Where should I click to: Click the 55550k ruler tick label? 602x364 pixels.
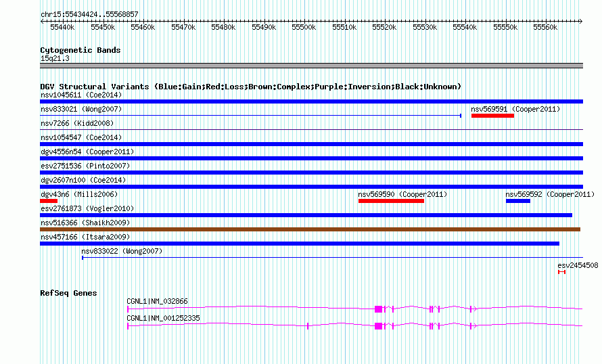[x=506, y=27]
